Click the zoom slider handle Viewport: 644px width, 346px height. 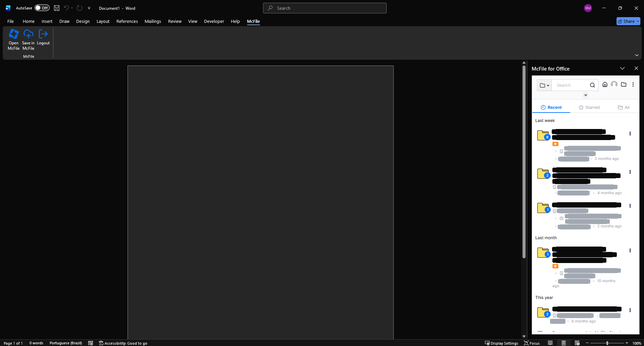pos(607,343)
